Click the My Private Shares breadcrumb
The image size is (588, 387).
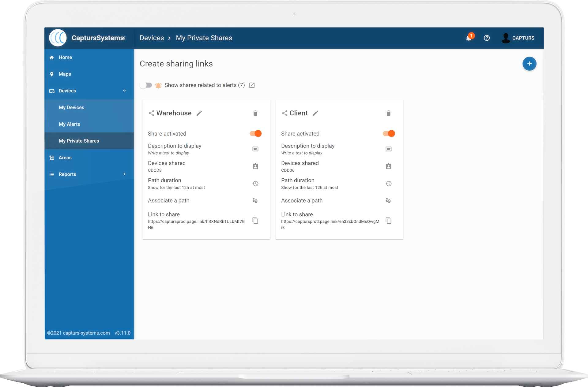coord(204,38)
